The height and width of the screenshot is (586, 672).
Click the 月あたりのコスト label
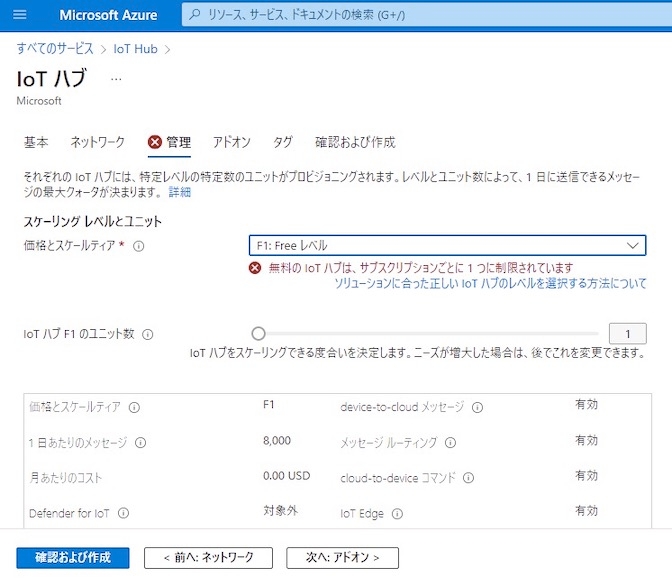[66, 478]
